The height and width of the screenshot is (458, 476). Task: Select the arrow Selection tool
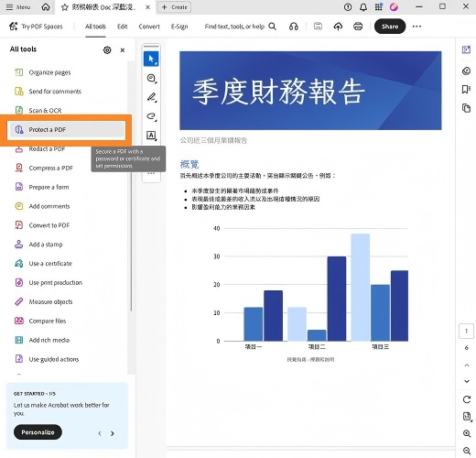pyautogui.click(x=151, y=59)
